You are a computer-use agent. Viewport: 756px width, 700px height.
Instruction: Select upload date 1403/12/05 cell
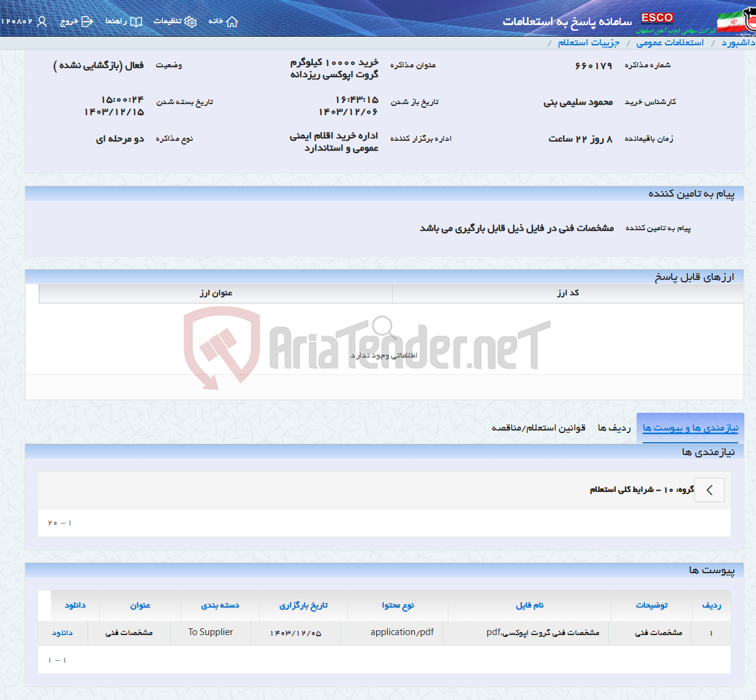point(296,633)
